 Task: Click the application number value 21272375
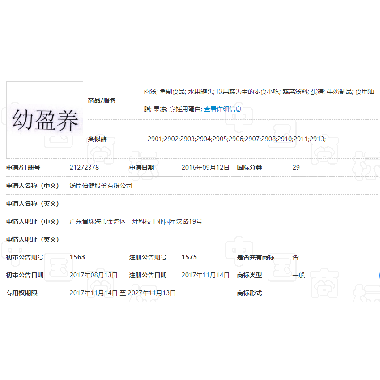tap(84, 167)
